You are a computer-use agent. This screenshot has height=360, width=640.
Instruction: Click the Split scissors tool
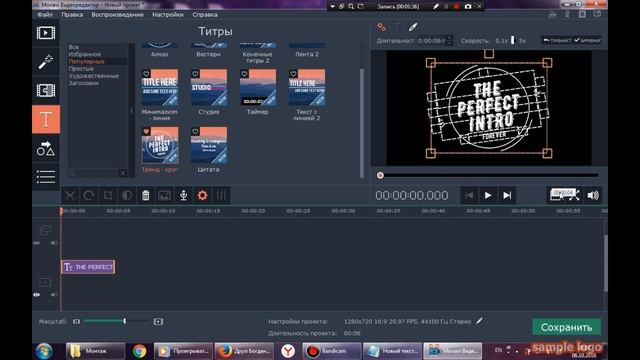pos(70,195)
